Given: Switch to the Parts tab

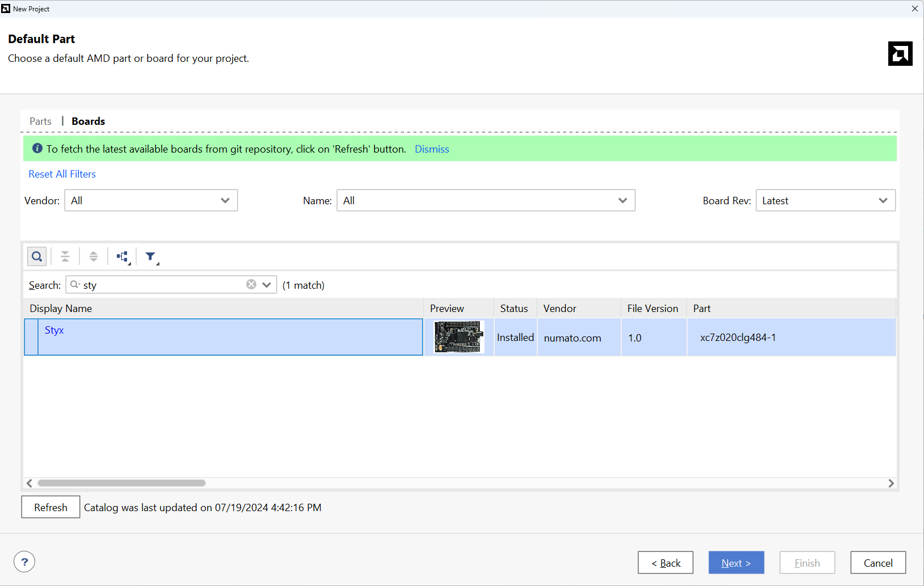Looking at the screenshot, I should 40,121.
